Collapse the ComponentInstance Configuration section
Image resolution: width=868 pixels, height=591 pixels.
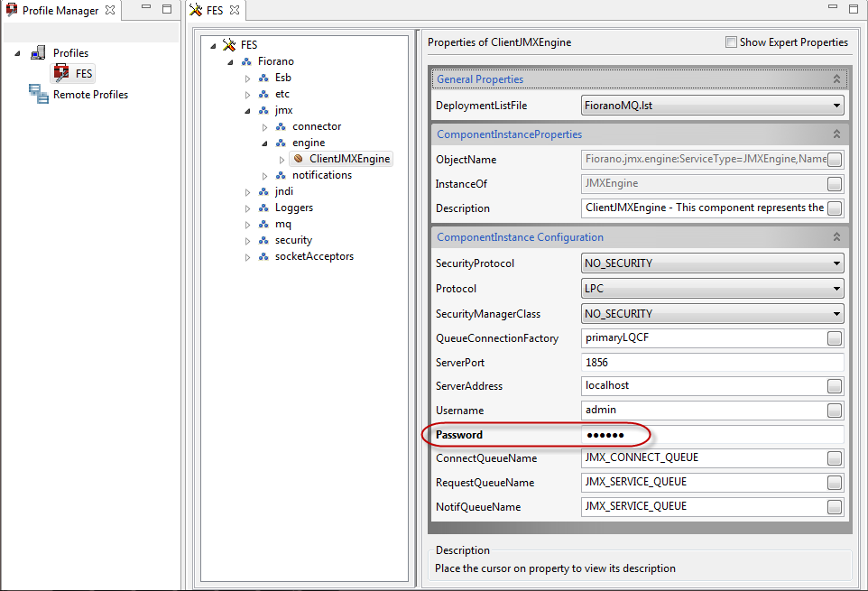[836, 237]
